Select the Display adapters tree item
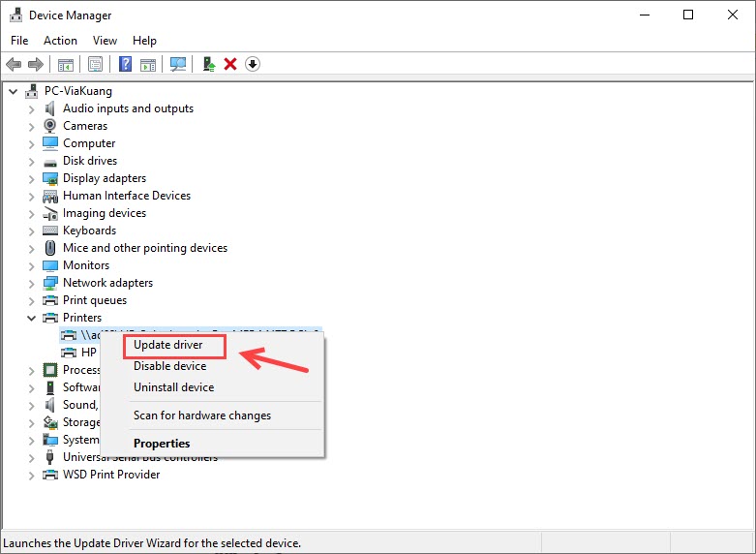The height and width of the screenshot is (554, 756). (x=105, y=178)
